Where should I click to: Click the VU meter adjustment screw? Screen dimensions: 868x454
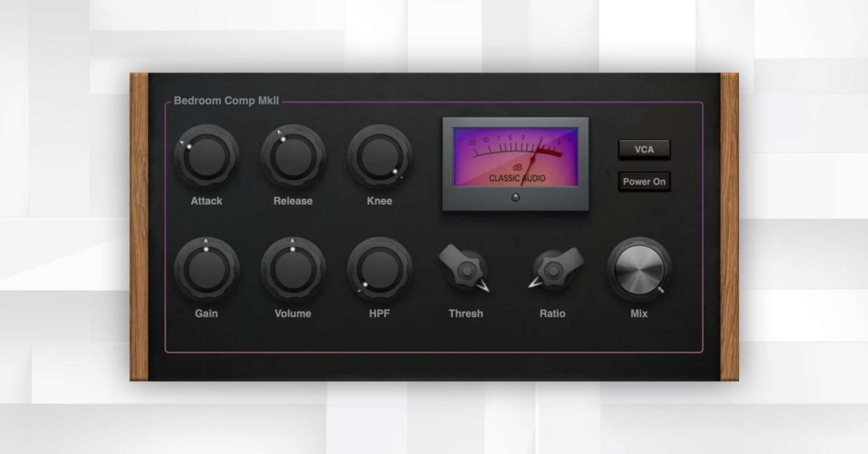click(515, 197)
